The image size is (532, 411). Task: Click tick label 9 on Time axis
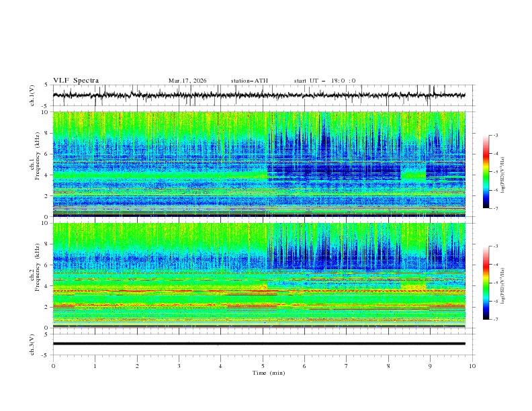click(430, 366)
